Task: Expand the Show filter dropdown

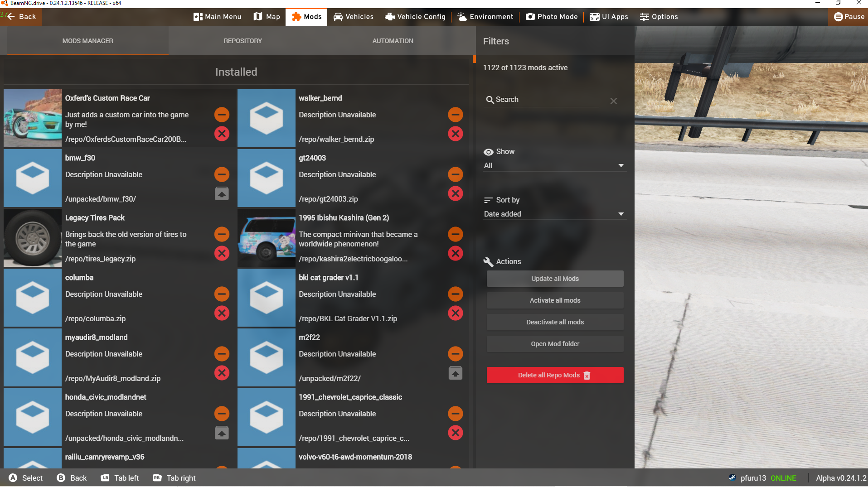Action: pos(555,165)
